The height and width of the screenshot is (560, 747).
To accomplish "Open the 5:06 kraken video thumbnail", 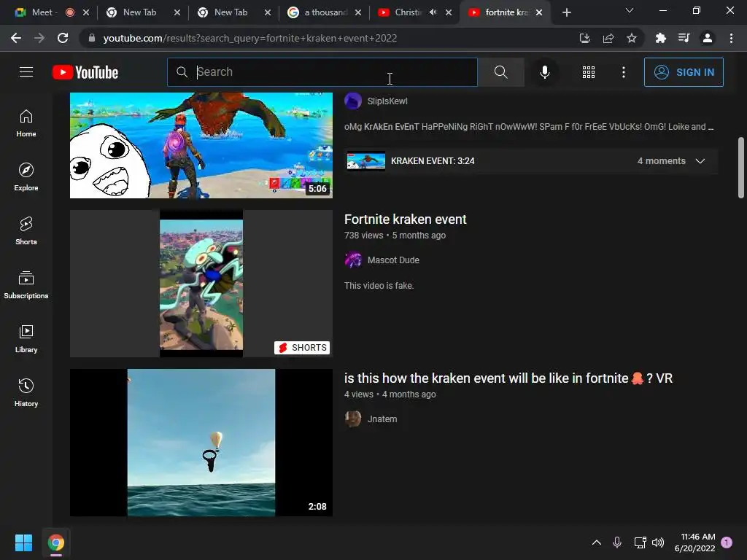I will [201, 145].
